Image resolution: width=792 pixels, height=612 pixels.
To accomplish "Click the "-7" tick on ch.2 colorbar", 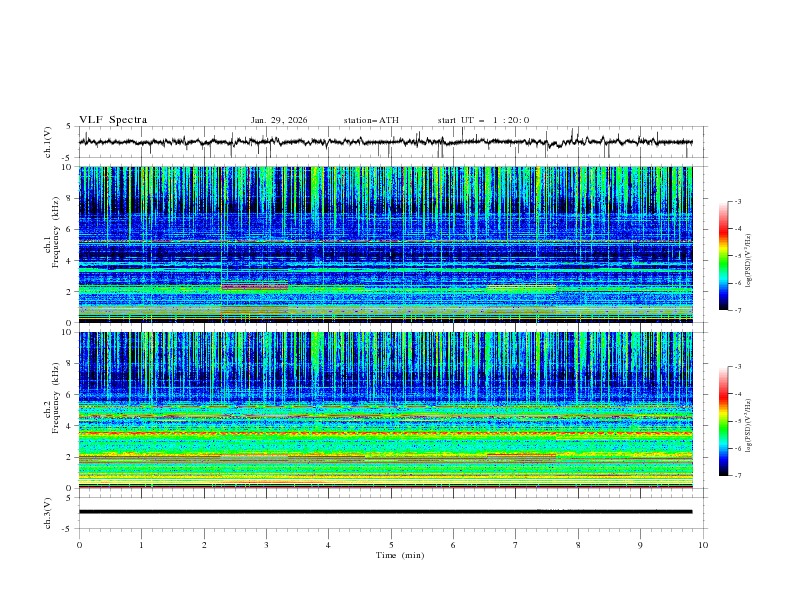I will coord(738,476).
